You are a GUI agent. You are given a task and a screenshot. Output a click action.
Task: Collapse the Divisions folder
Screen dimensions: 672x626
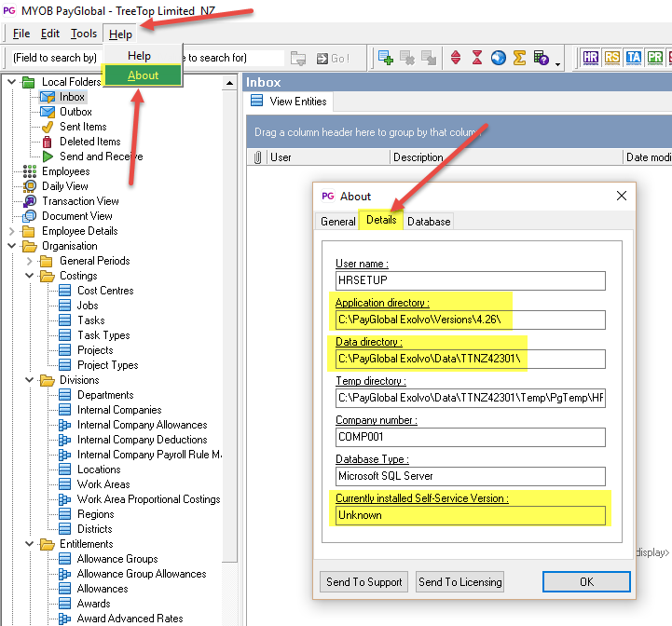click(x=30, y=380)
